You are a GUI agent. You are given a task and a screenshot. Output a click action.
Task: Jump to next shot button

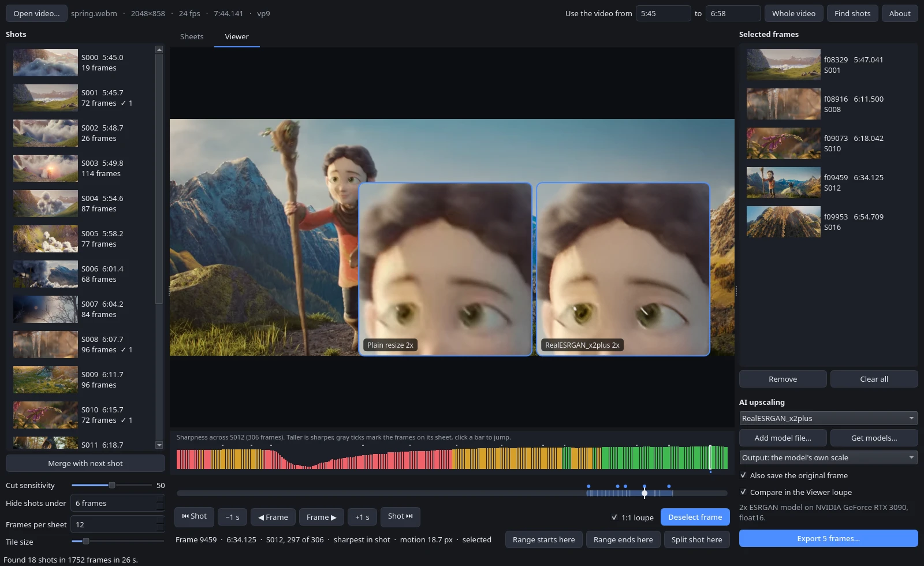400,517
